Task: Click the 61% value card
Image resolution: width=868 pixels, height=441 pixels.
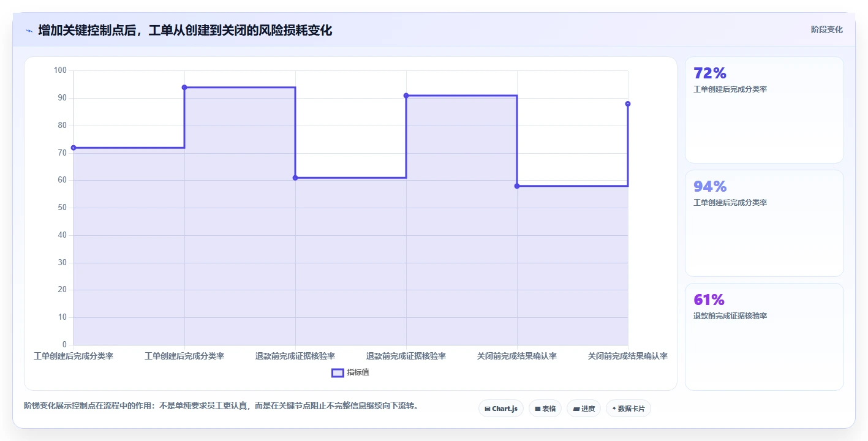Action: tap(764, 337)
